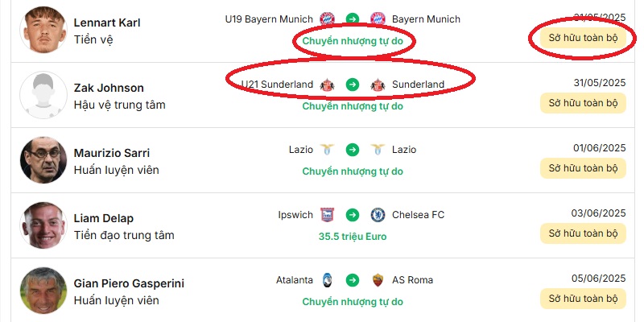This screenshot has height=322, width=644.
Task: Click the U19 Bayern Munich club crest
Action: pos(327,19)
